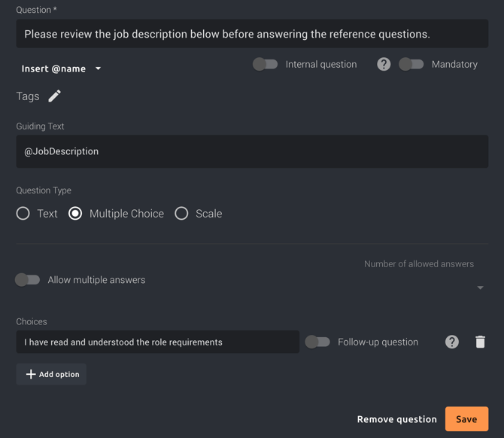
Task: Delete the choice with the trash icon
Action: coord(480,342)
